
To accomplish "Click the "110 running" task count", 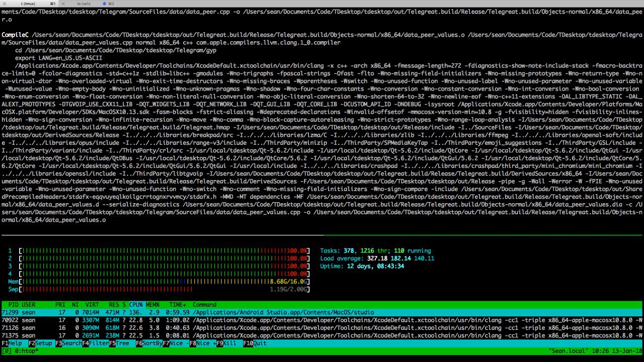I will click(413, 251).
